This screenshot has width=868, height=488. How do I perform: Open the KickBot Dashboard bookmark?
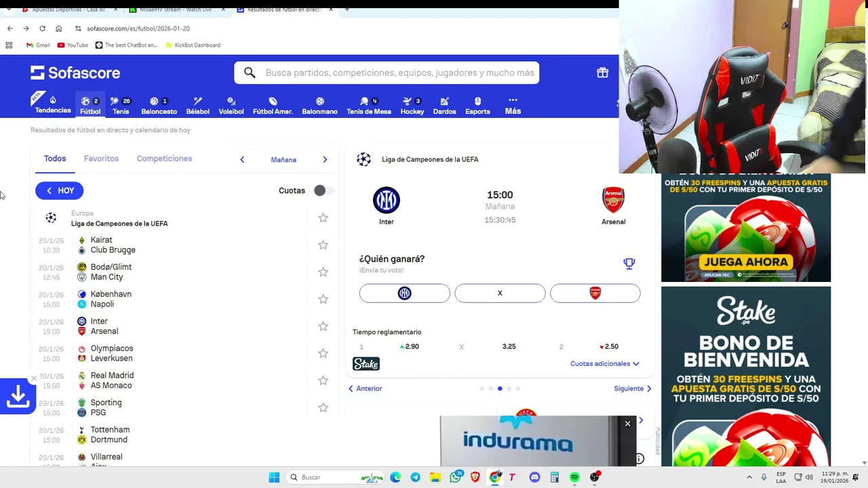pos(193,45)
